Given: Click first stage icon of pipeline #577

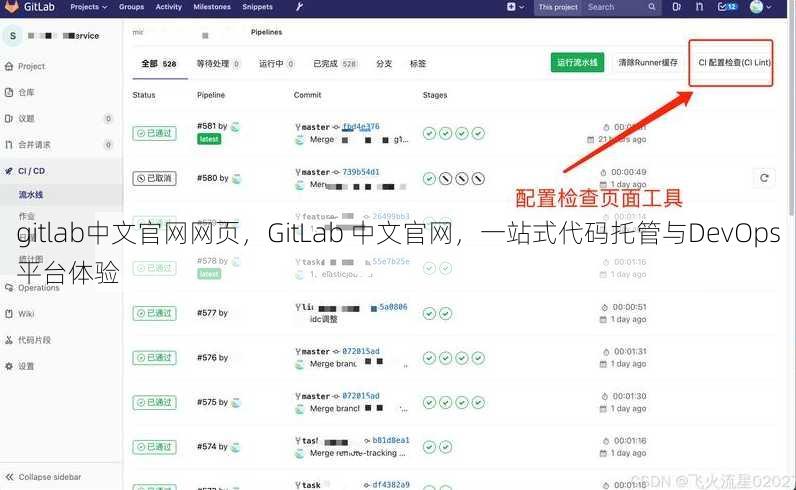Looking at the screenshot, I should point(429,314).
